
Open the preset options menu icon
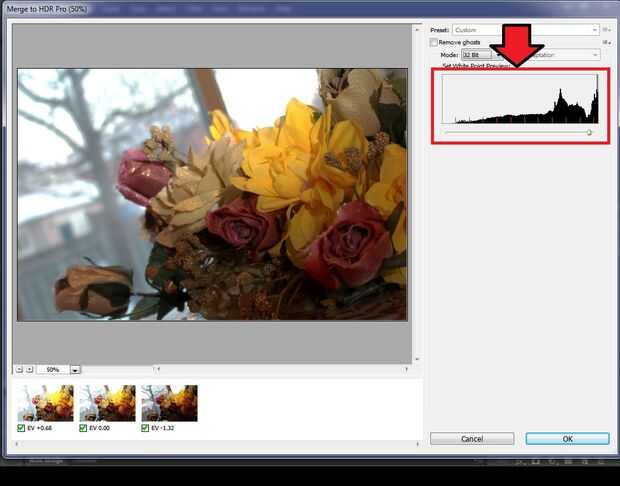click(x=607, y=30)
